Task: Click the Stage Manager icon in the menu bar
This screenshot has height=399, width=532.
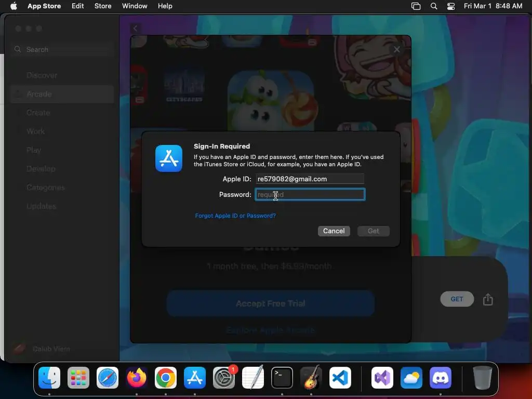Action: coord(416,6)
